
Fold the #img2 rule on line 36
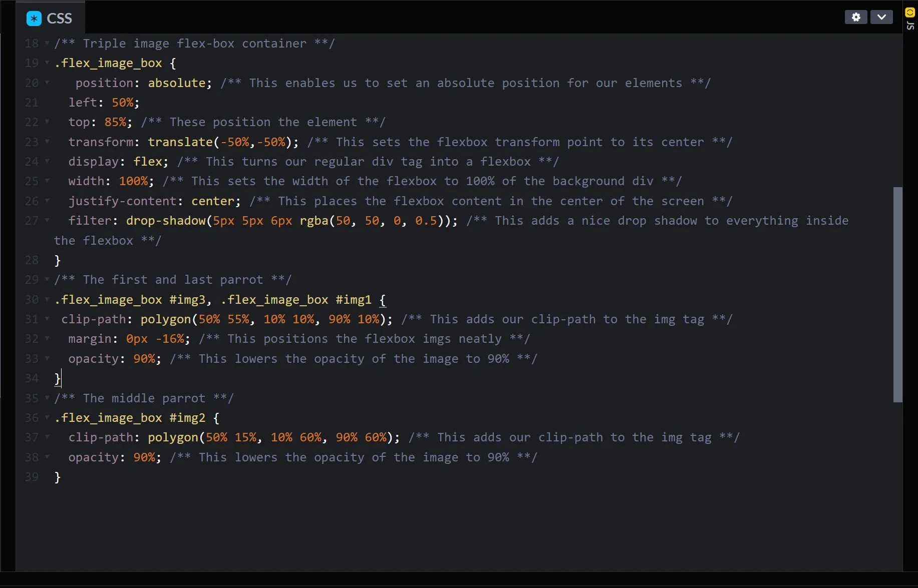click(x=47, y=417)
